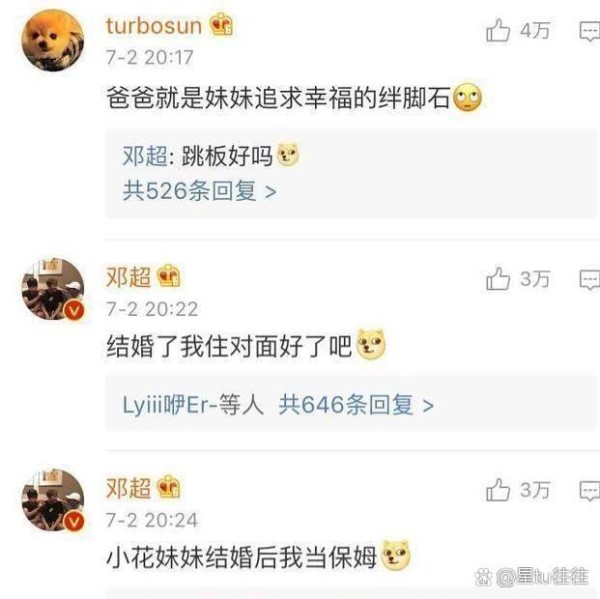Open reply icon on turbosun's comment
The width and height of the screenshot is (600, 599).
coord(590,31)
